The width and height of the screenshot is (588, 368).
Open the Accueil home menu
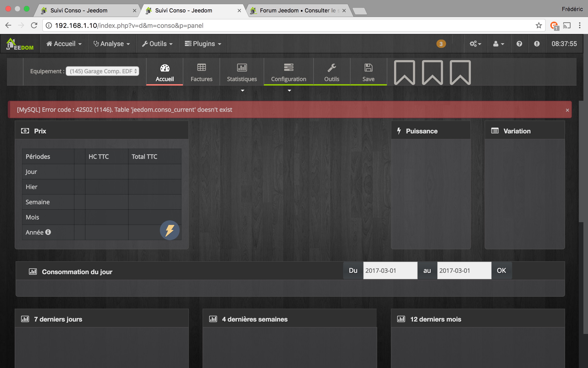coord(64,44)
